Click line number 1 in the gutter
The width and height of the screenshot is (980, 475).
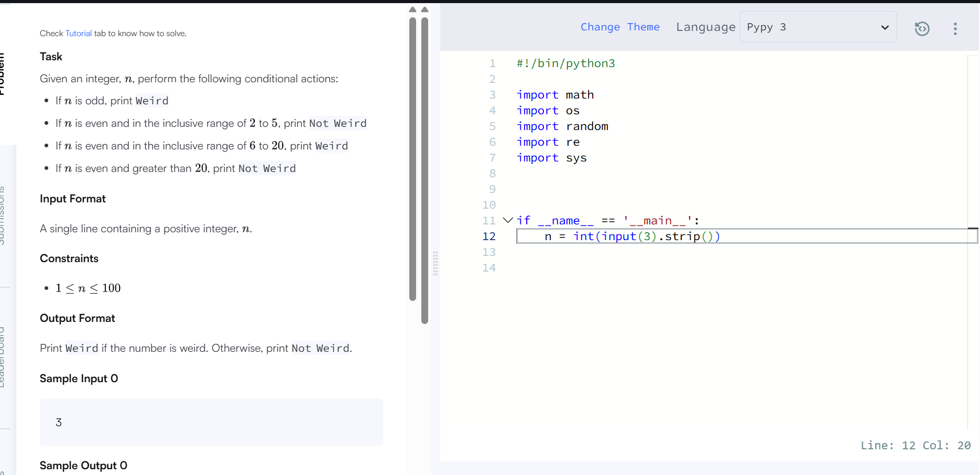tap(493, 63)
